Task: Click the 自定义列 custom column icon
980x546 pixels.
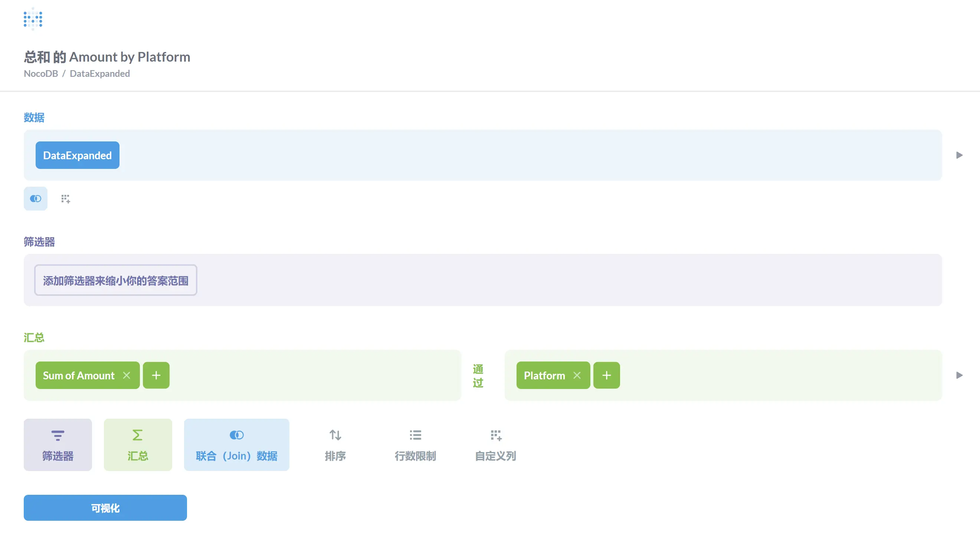Action: click(495, 436)
